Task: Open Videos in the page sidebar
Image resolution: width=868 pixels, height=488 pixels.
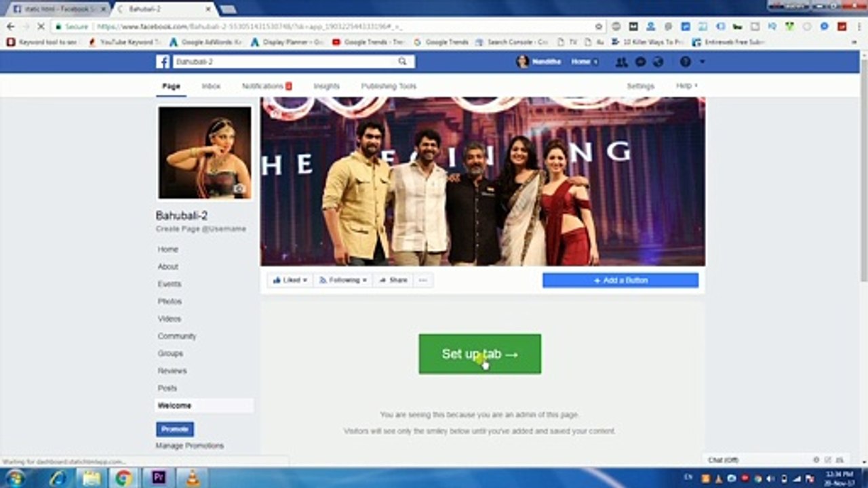Action: tap(170, 319)
